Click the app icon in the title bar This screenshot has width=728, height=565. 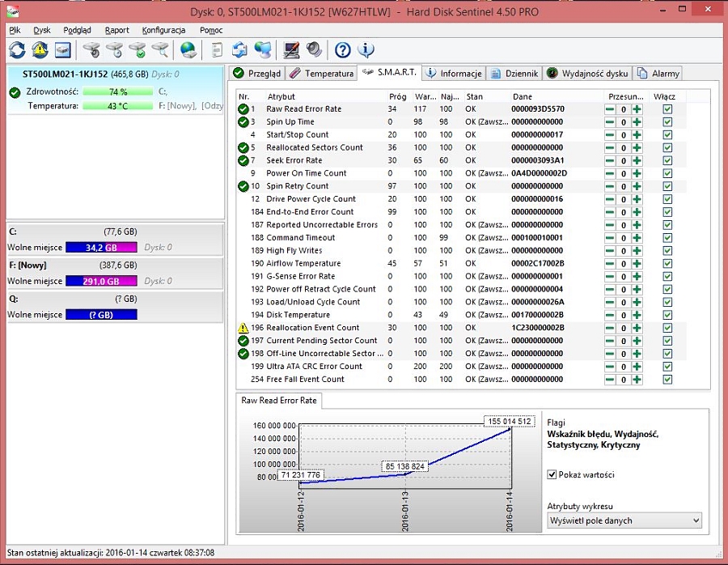tap(14, 11)
